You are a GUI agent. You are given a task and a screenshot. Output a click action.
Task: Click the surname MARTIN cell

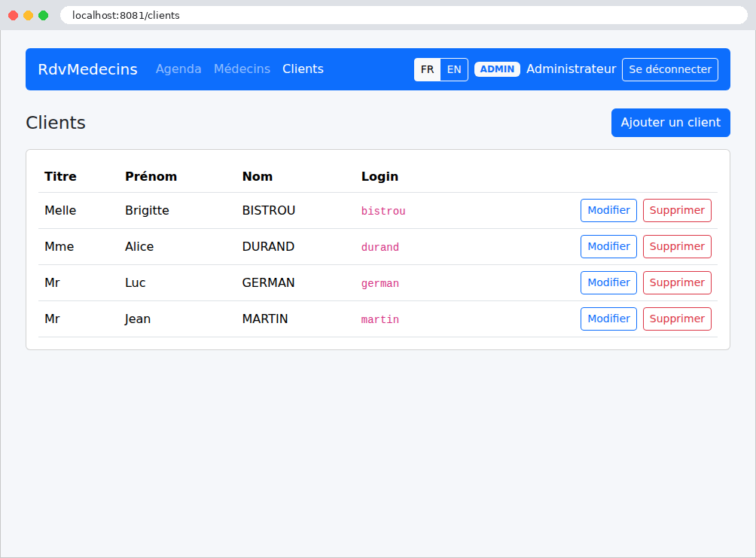pyautogui.click(x=265, y=319)
